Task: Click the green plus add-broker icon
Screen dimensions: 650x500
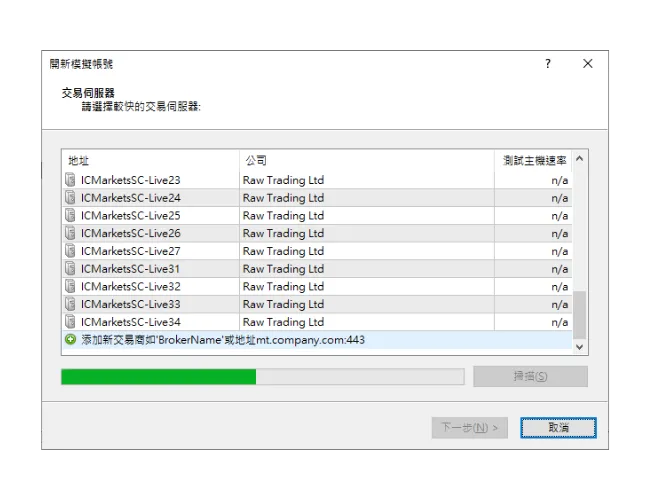Action: (x=70, y=340)
